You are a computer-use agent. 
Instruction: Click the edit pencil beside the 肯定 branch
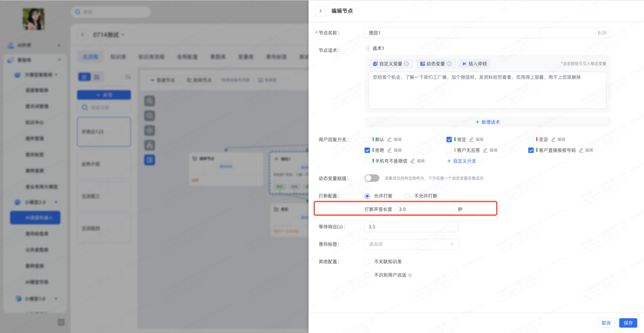(x=471, y=139)
